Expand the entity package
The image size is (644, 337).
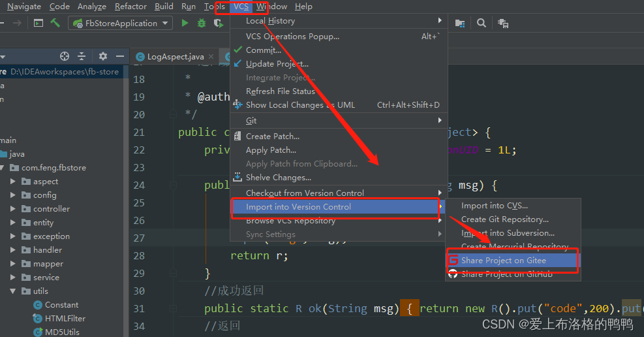click(x=13, y=222)
